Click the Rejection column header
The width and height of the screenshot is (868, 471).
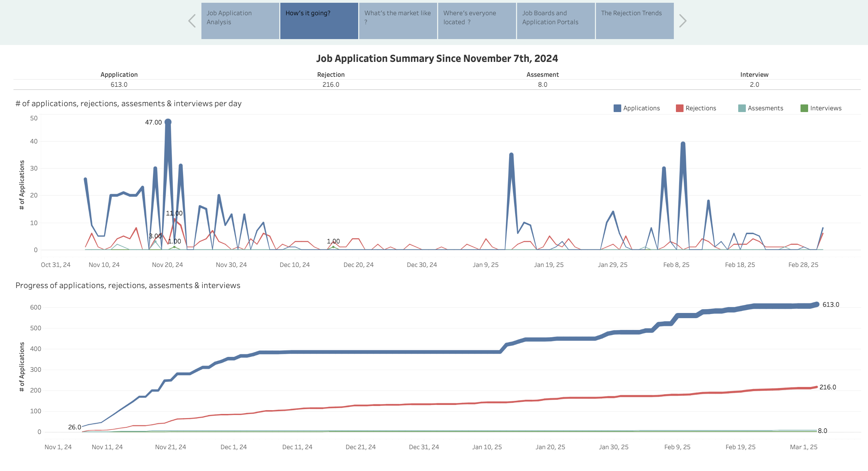331,75
